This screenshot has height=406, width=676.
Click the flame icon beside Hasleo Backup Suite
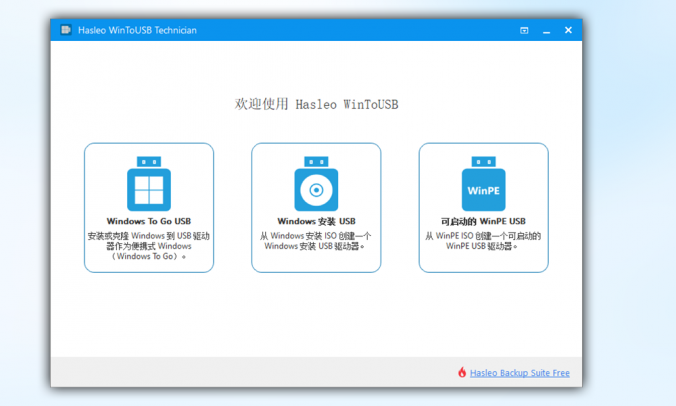462,372
